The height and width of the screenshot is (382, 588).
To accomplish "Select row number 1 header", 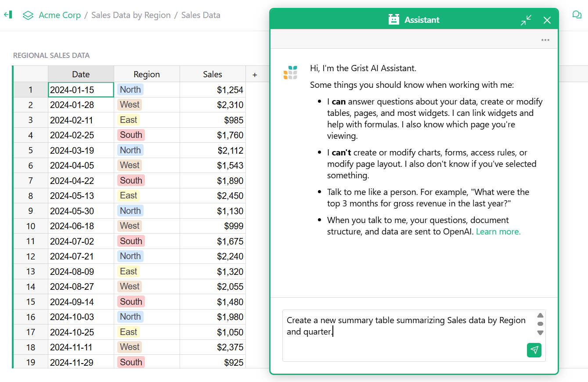I will [30, 90].
